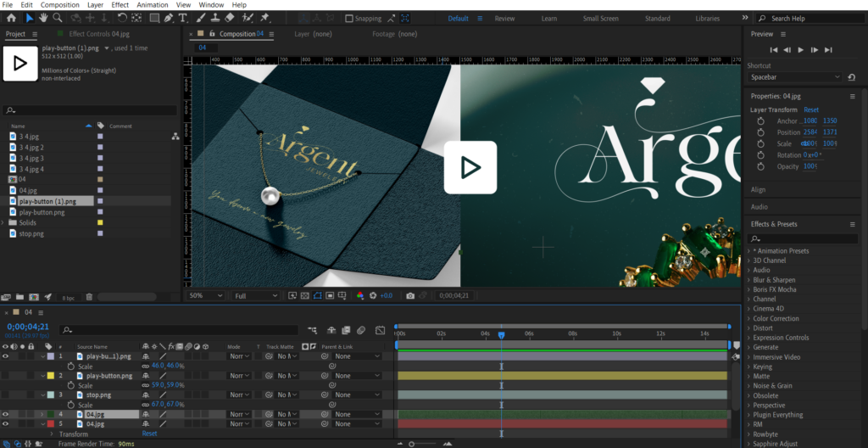The image size is (868, 448).
Task: Toggle transparency grid in the viewer
Action: [x=304, y=295]
